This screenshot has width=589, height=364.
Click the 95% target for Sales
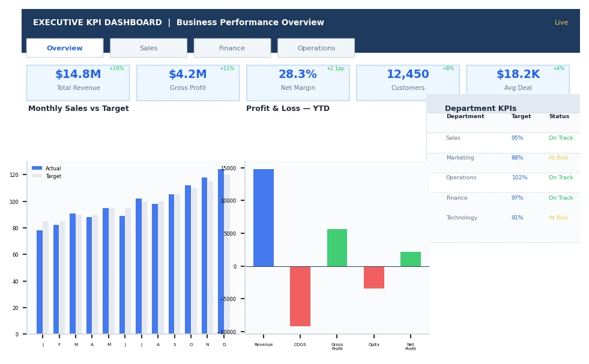coord(518,138)
